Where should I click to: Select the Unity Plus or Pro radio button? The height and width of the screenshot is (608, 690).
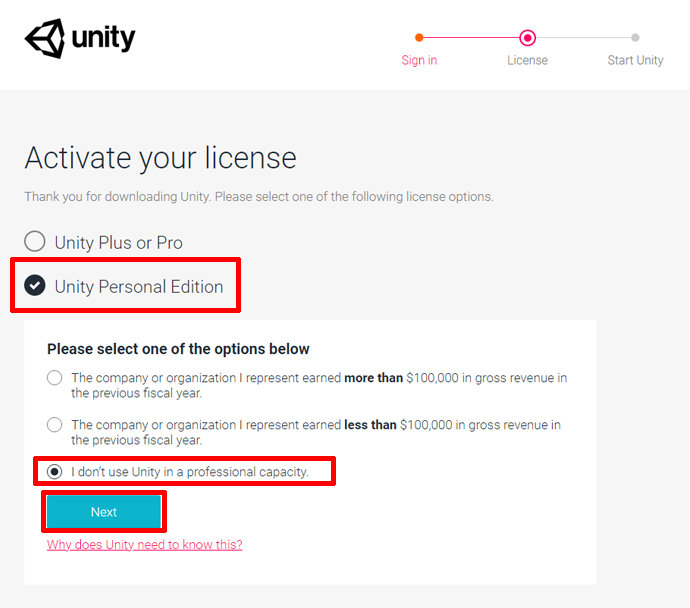[35, 242]
